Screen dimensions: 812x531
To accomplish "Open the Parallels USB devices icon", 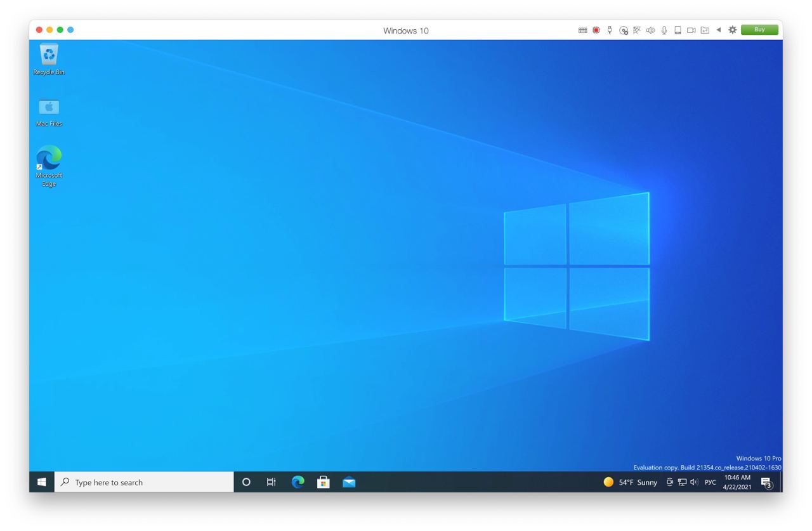I will (x=610, y=30).
